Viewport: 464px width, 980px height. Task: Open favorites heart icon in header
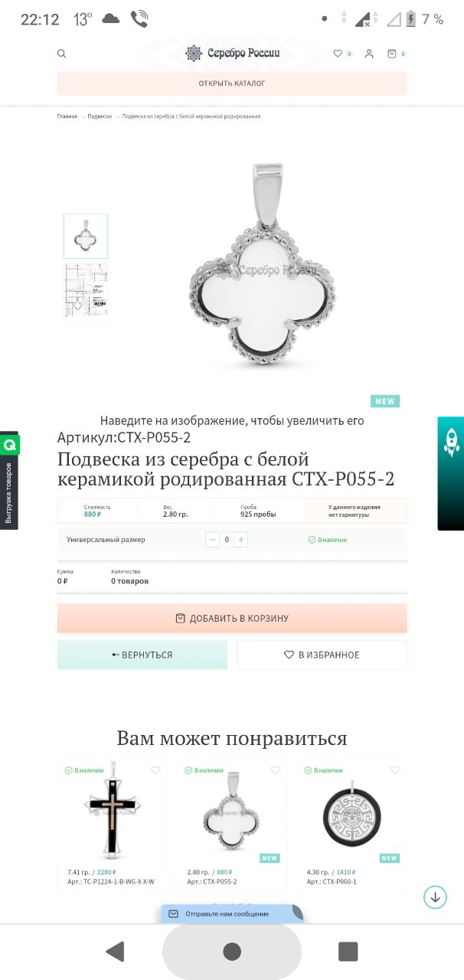click(338, 54)
